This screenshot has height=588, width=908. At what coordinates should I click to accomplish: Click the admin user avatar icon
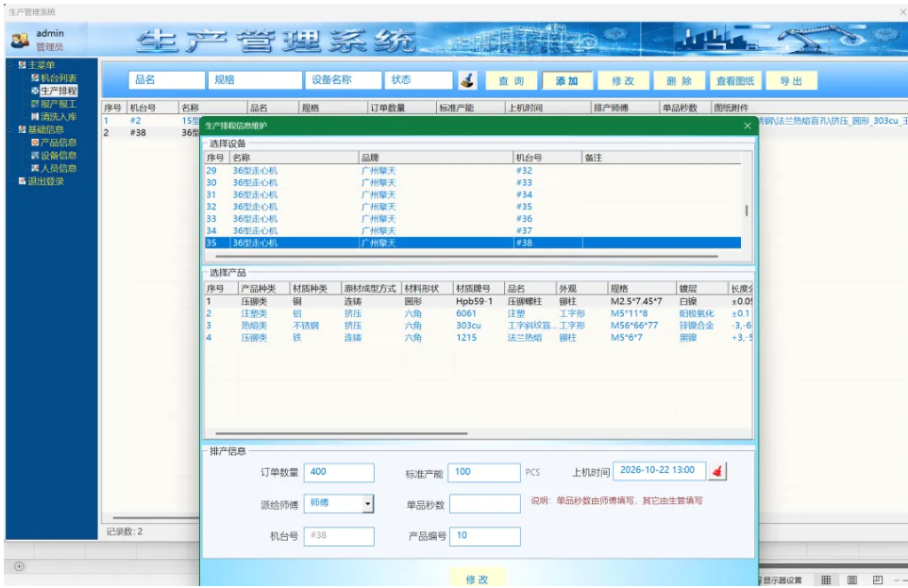20,40
